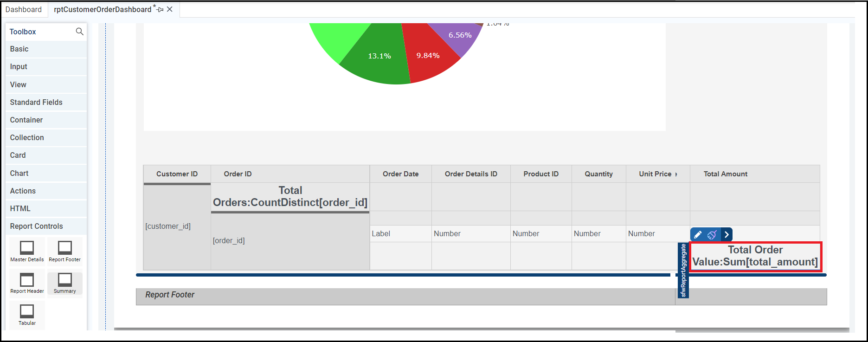Expand more options with the chevron arrow
This screenshot has height=342, width=868.
tap(727, 235)
